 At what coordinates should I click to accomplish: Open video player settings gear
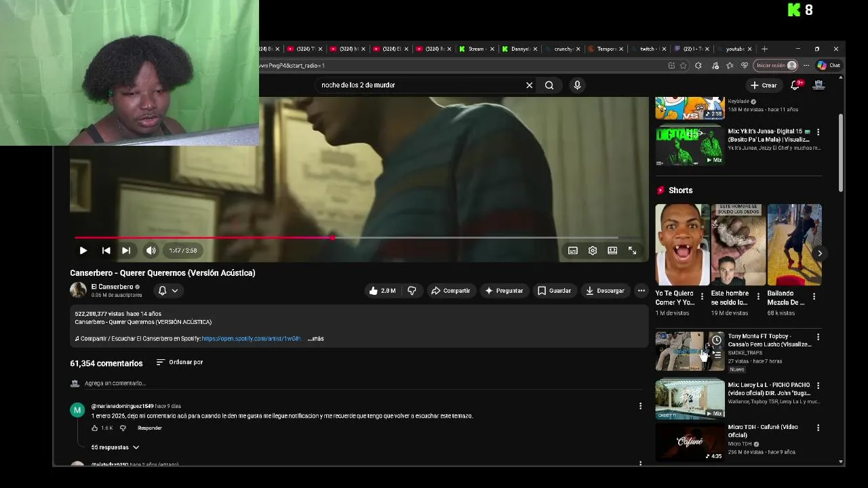(x=593, y=251)
